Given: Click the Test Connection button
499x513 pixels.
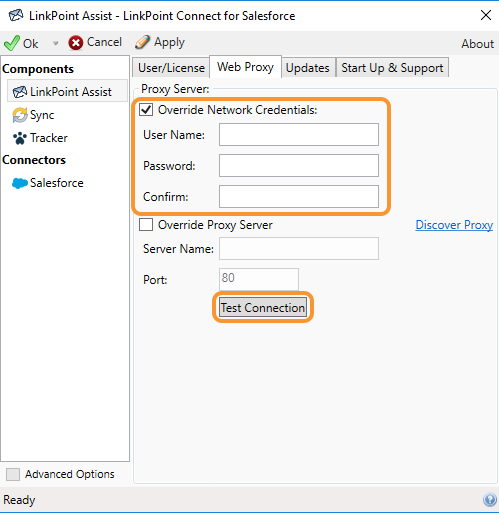Looking at the screenshot, I should coord(263,307).
